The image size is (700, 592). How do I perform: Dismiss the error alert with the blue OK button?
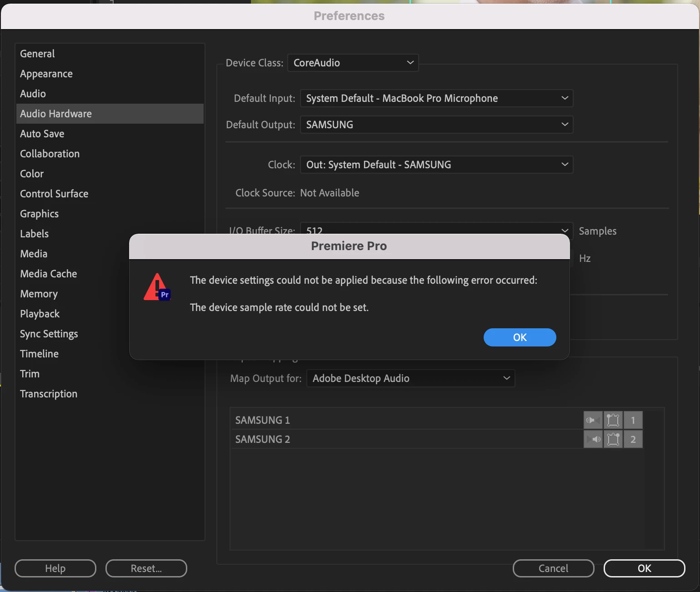(520, 337)
